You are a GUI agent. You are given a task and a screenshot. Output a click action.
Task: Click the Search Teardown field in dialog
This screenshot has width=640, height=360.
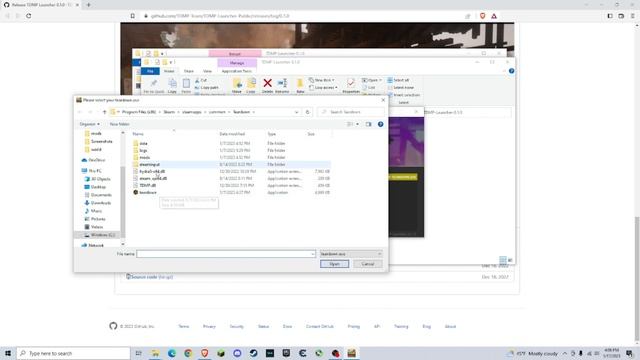click(x=351, y=112)
